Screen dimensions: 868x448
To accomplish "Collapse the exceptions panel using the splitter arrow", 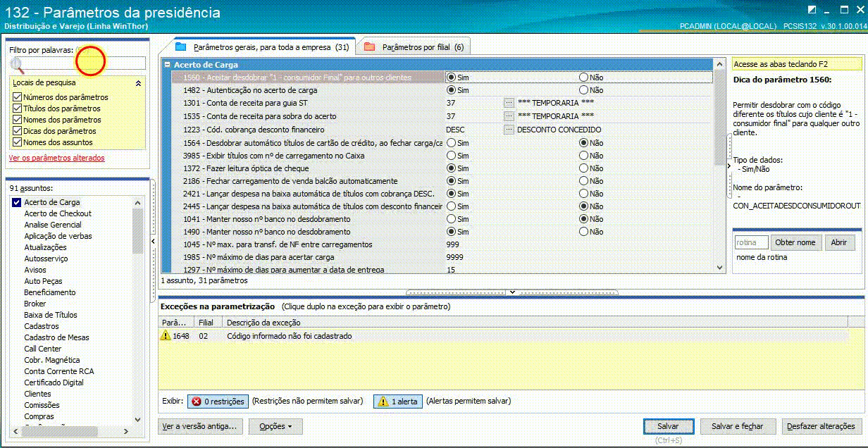I will pos(513,292).
